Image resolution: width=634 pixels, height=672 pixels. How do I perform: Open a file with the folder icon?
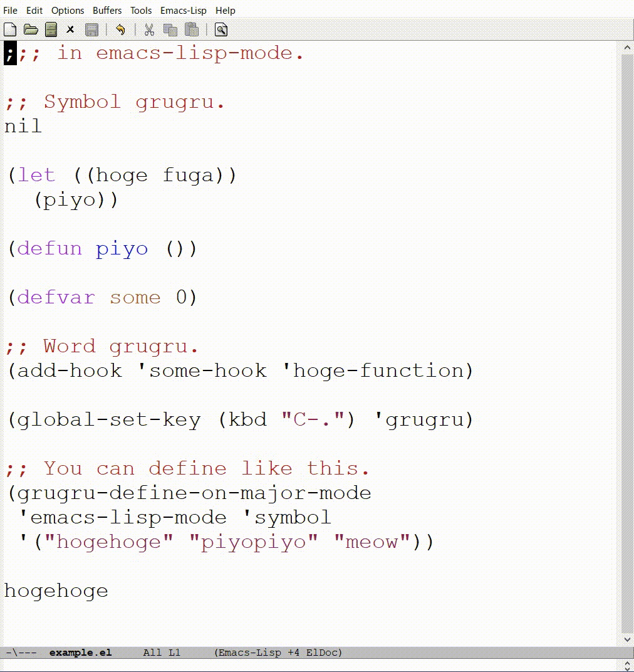click(x=31, y=29)
